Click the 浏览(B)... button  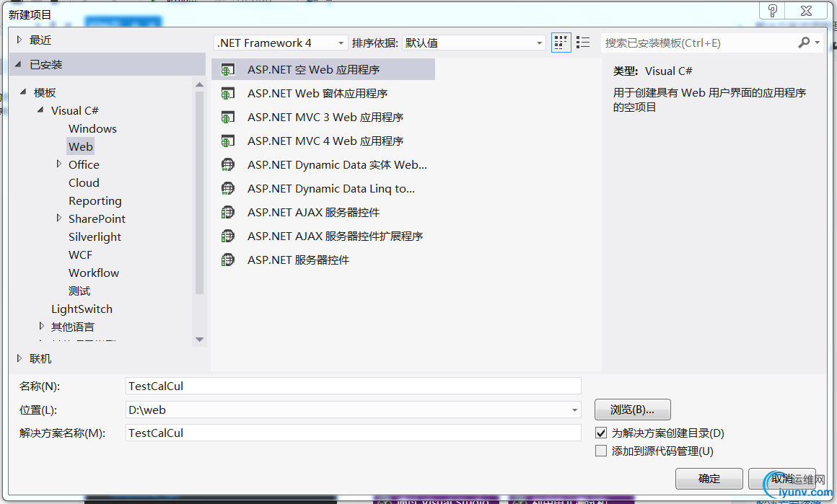tap(633, 410)
